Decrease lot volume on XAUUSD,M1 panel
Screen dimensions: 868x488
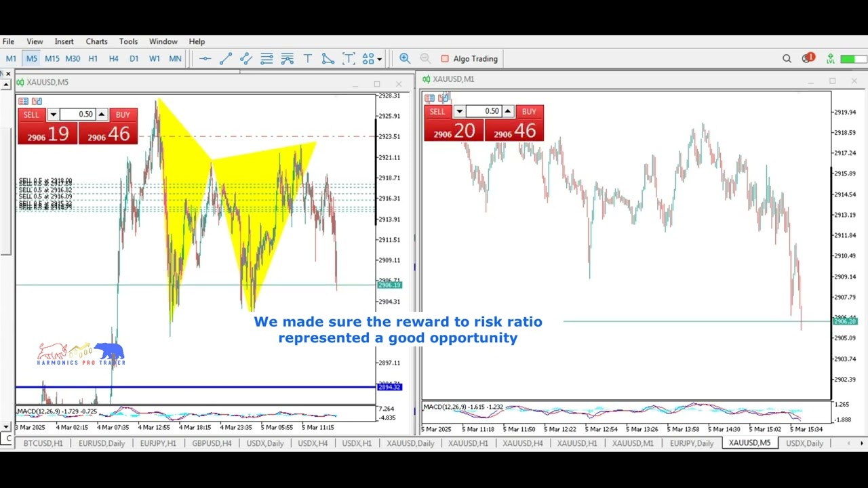point(459,111)
